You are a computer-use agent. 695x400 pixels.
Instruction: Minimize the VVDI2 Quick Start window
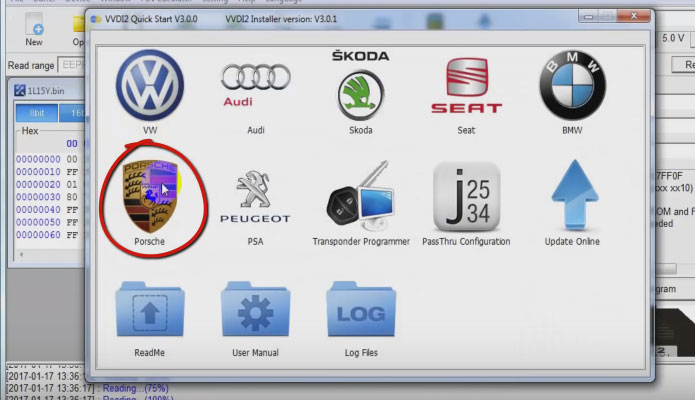[588, 16]
